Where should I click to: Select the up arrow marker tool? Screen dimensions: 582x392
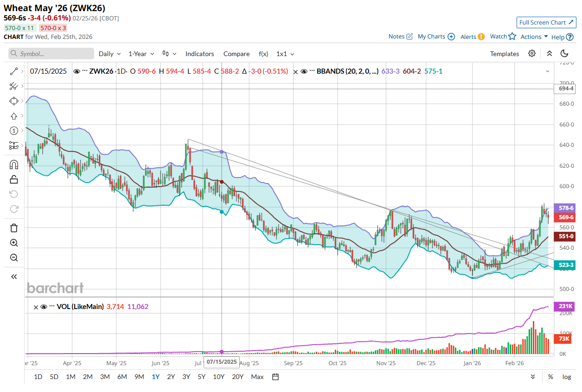pos(13,116)
